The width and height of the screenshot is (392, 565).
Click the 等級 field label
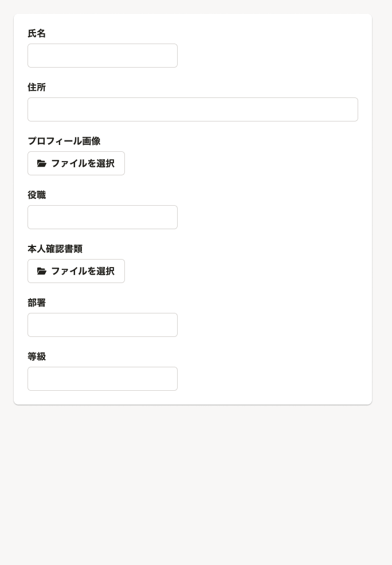(37, 357)
